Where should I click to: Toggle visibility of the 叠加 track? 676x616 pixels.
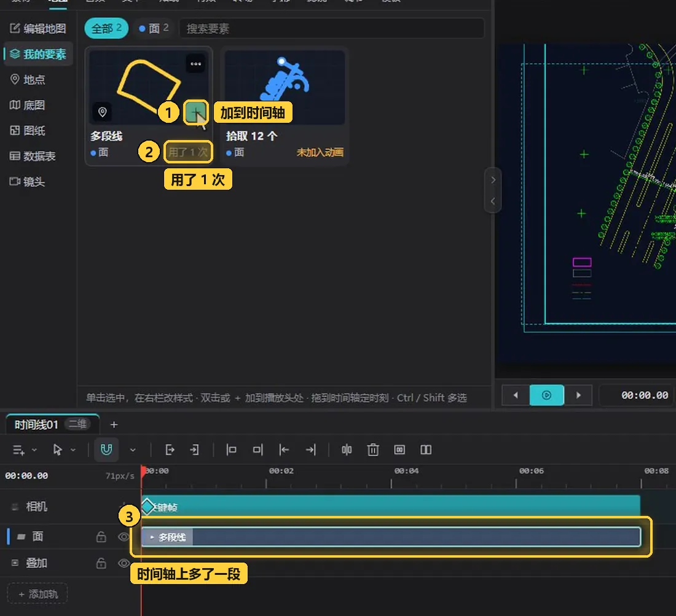[x=124, y=563]
